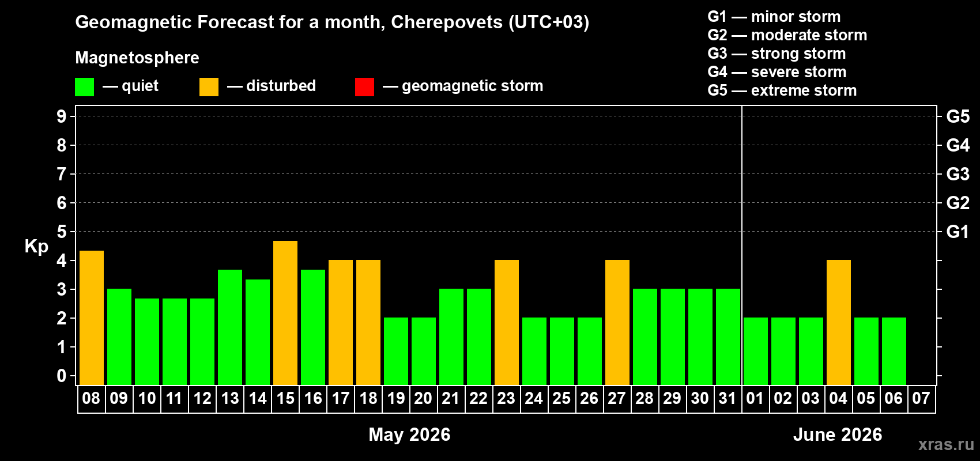Click the Kp axis label
980x461 pixels.
(36, 247)
